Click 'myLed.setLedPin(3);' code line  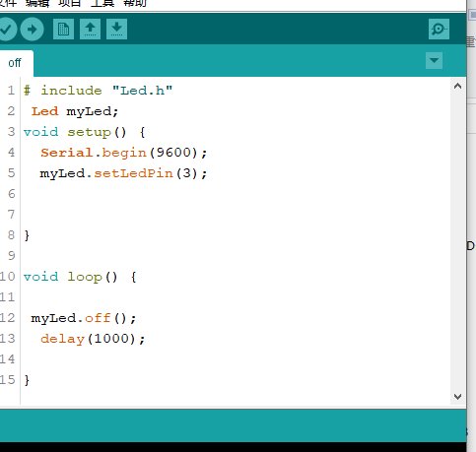tap(123, 173)
